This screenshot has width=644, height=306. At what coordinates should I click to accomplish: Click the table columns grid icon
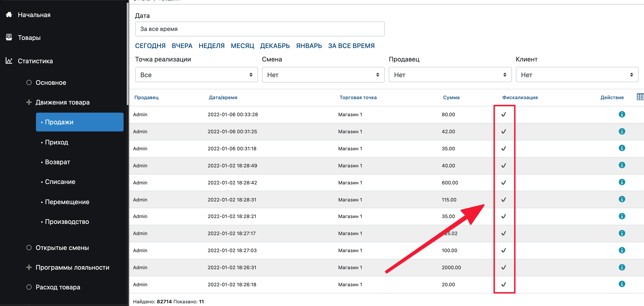pyautogui.click(x=640, y=97)
